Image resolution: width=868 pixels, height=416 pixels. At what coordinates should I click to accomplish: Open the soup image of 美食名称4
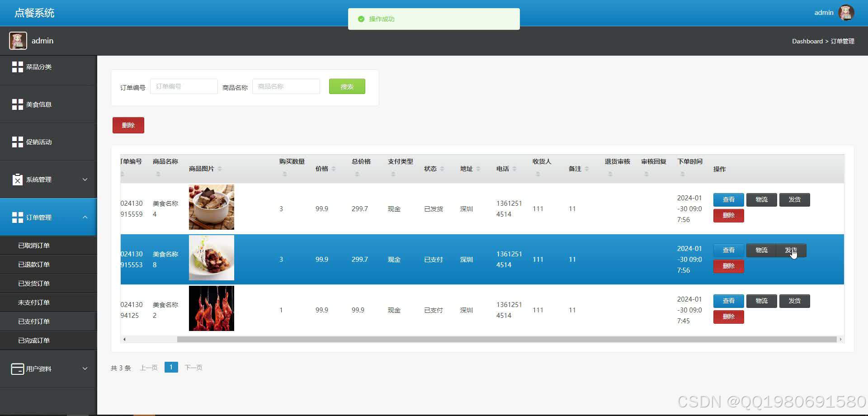212,207
